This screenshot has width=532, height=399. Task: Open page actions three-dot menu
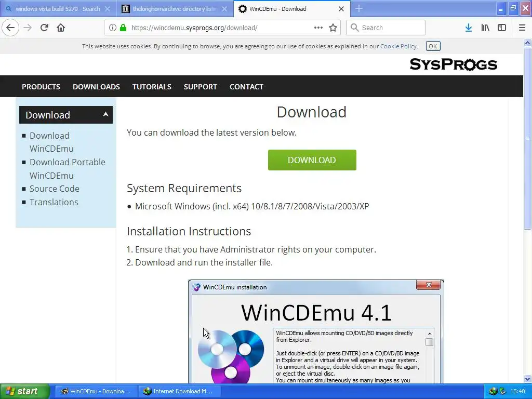pyautogui.click(x=318, y=28)
